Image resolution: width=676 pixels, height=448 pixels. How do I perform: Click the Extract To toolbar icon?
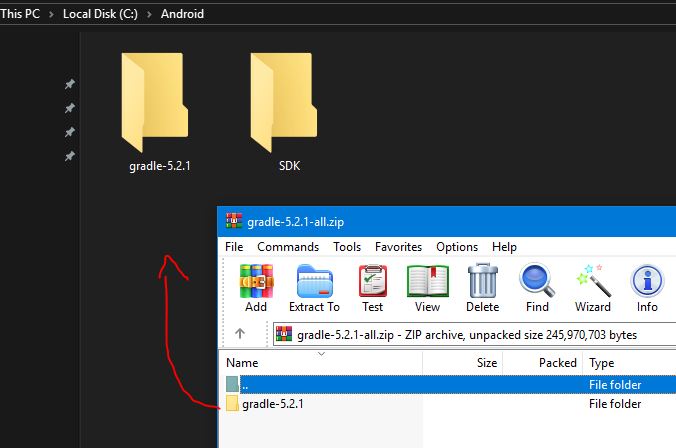coord(315,281)
